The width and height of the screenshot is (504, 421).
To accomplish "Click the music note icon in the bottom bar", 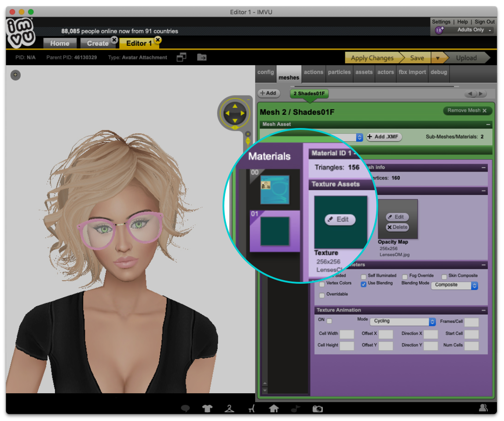I will [296, 409].
